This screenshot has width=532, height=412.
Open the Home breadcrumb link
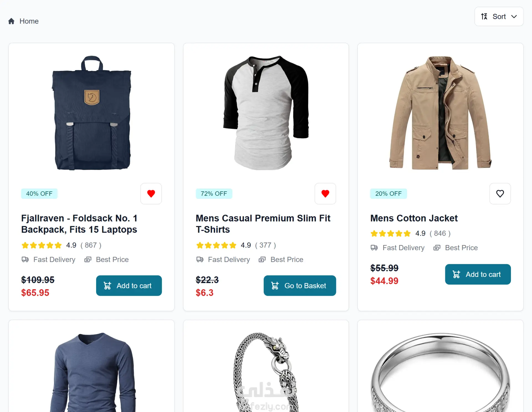pos(29,21)
